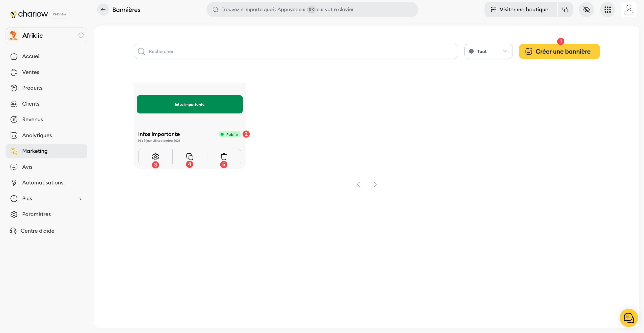
Task: Duplicate the Infos importante banner
Action: coord(190,157)
